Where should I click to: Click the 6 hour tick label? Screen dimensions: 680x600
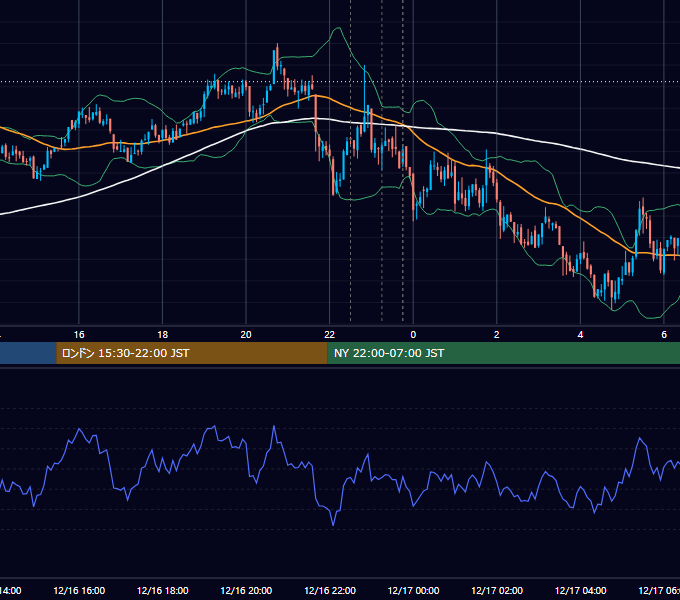[x=664, y=335]
